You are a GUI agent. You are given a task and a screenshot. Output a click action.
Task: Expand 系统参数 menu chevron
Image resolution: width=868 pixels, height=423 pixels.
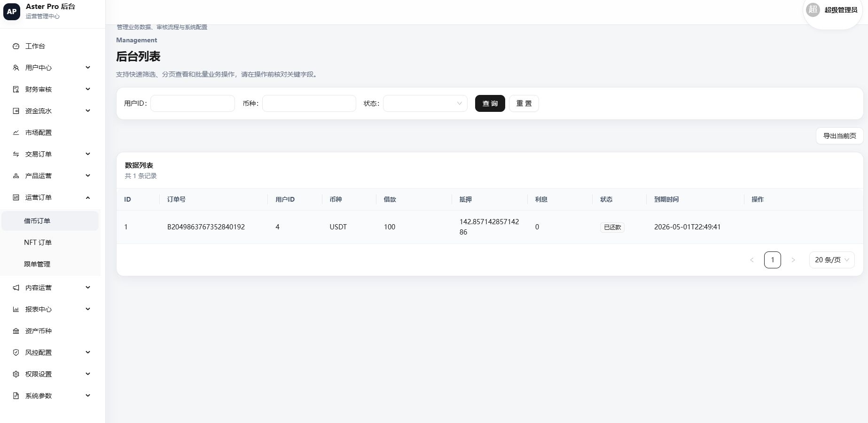[88, 396]
